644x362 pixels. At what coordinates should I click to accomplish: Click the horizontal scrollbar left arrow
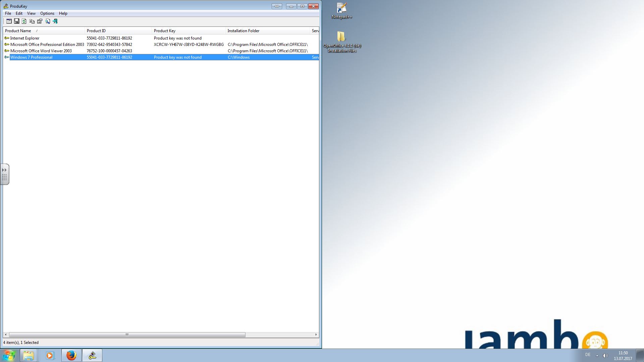[x=5, y=335]
